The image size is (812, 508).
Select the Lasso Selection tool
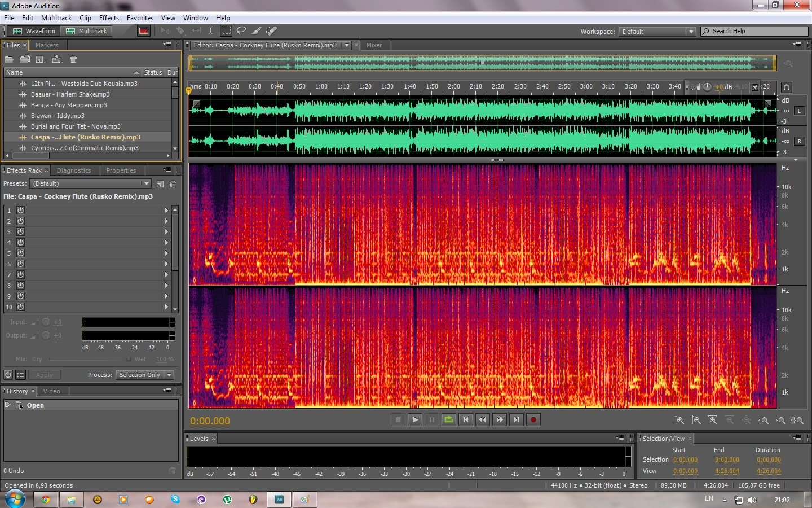click(241, 30)
